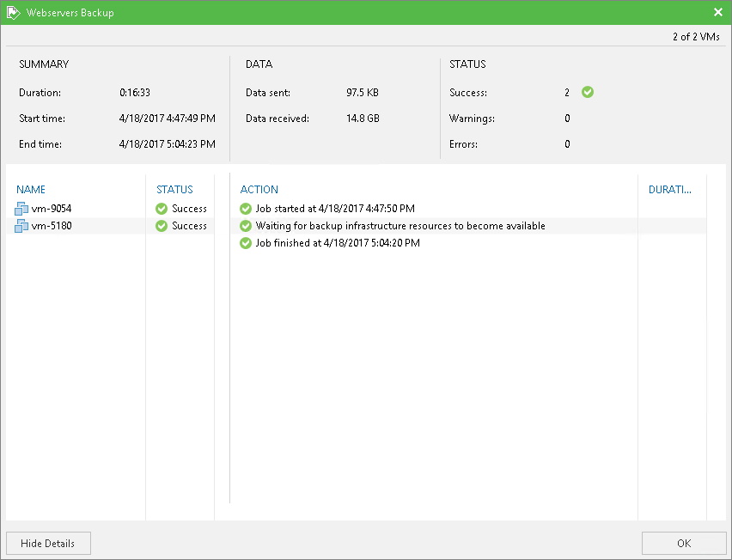Click the Success count value 2
732x560 pixels.
coord(567,93)
